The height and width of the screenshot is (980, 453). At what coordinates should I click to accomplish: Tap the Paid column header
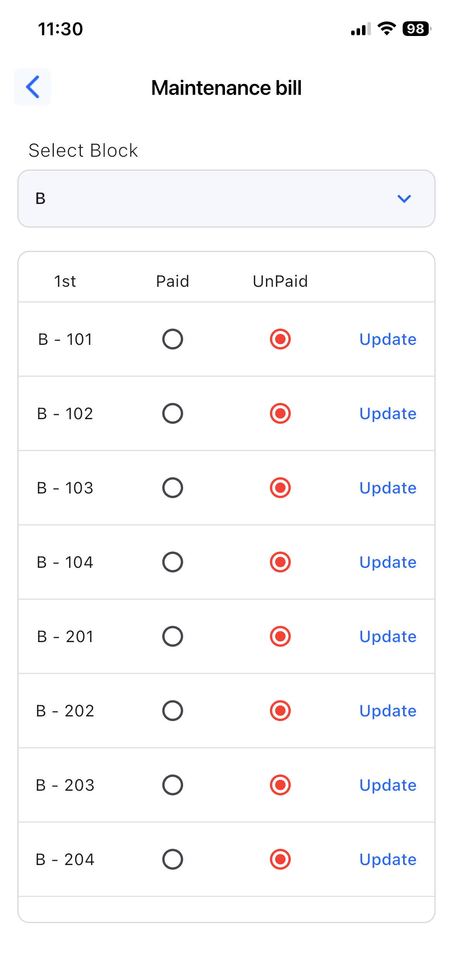click(173, 281)
